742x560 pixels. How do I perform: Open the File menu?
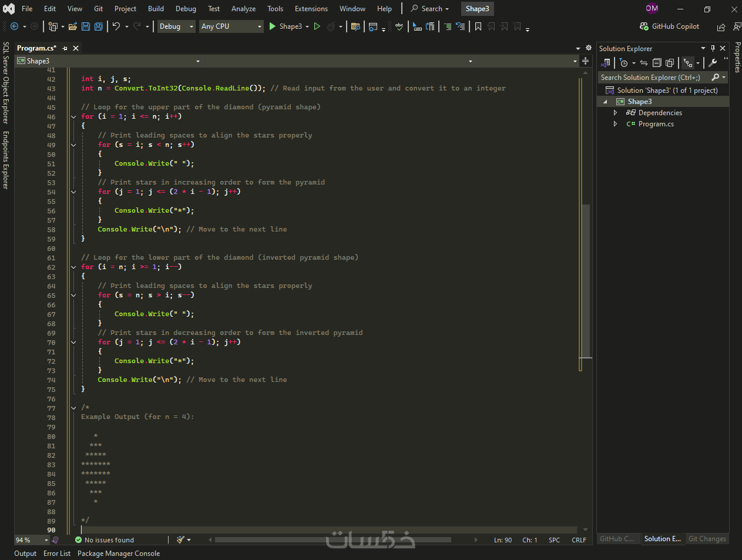click(x=27, y=9)
